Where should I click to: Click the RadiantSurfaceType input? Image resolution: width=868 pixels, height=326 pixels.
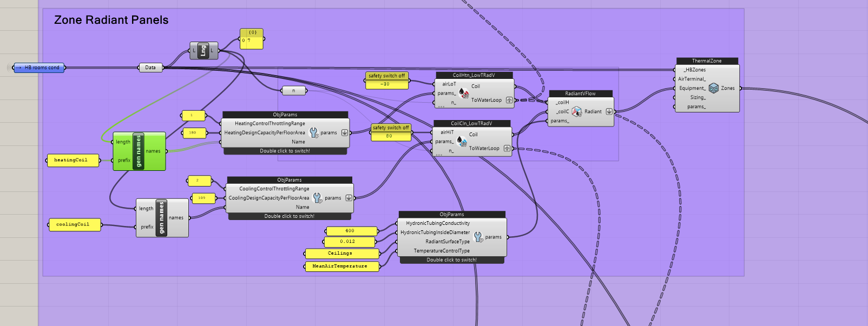[448, 242]
